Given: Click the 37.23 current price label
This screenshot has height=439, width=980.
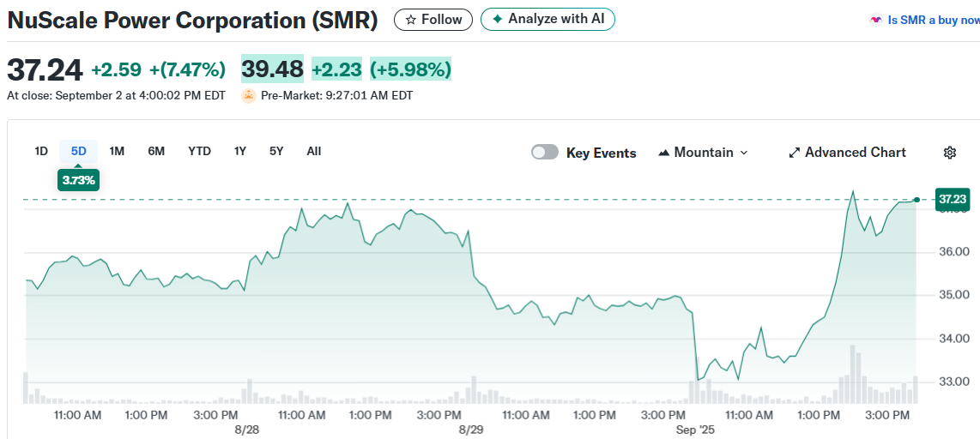Looking at the screenshot, I should tap(952, 199).
